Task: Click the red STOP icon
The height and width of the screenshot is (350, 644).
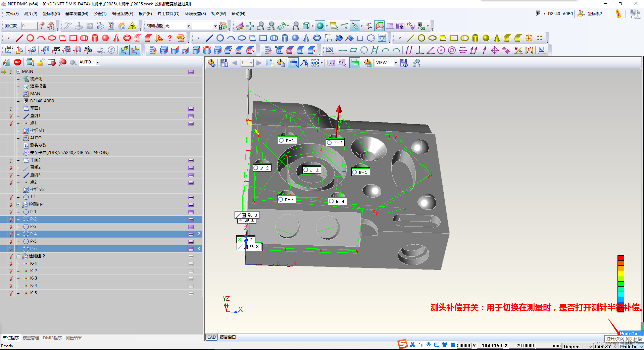Action: tap(17, 62)
